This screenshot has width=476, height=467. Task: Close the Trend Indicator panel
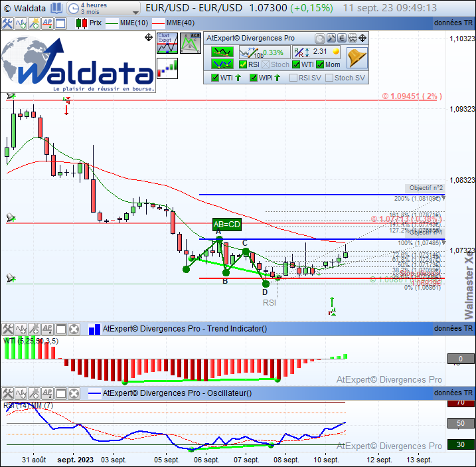coord(74,329)
